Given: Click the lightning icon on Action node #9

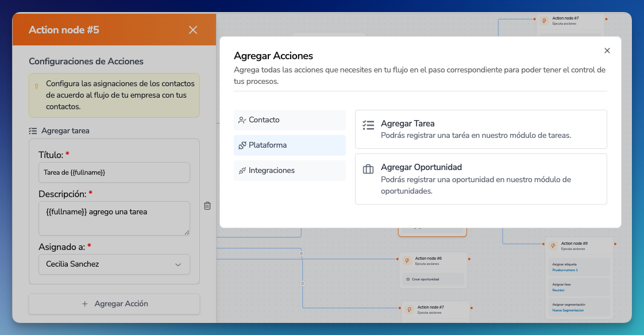Looking at the screenshot, I should (x=553, y=245).
